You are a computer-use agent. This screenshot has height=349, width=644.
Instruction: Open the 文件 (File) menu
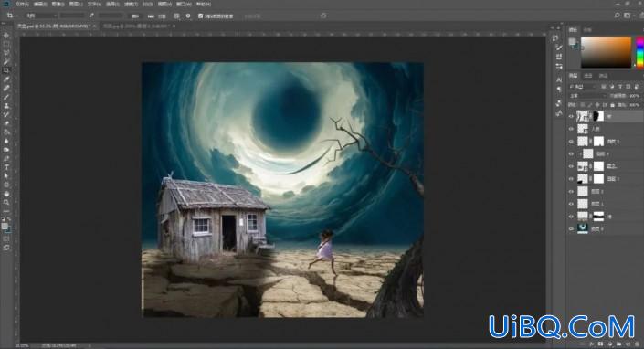[x=22, y=4]
